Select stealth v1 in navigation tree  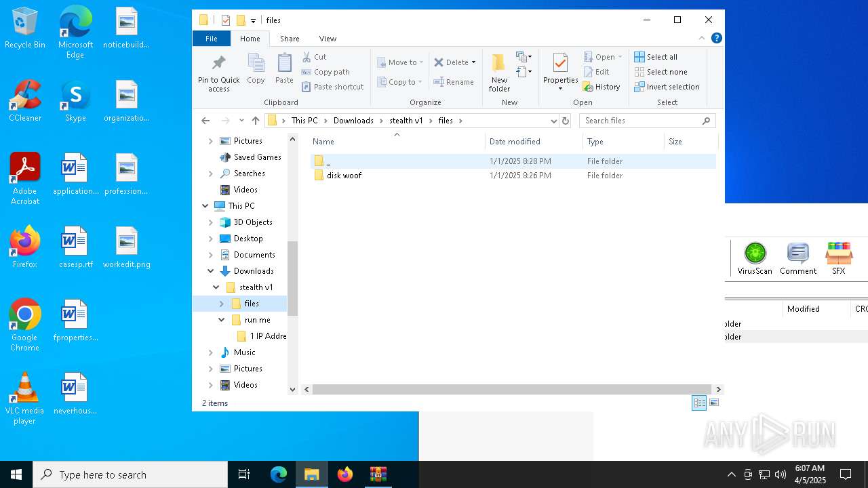256,287
